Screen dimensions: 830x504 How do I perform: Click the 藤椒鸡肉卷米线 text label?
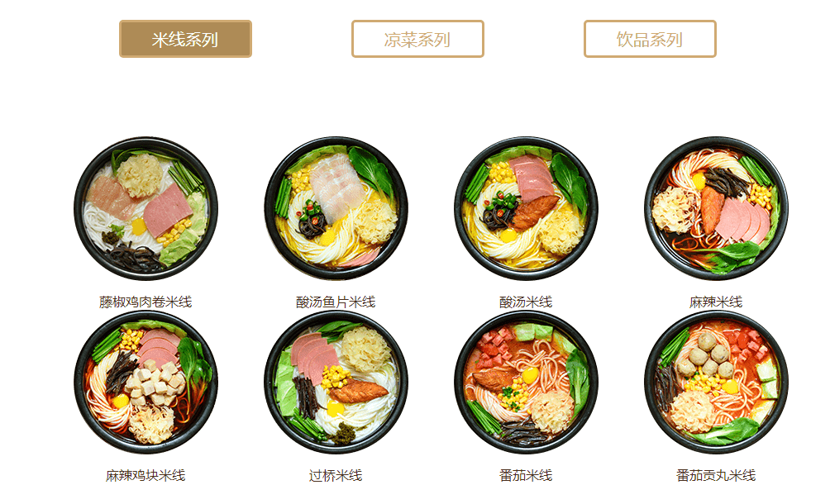tap(145, 302)
